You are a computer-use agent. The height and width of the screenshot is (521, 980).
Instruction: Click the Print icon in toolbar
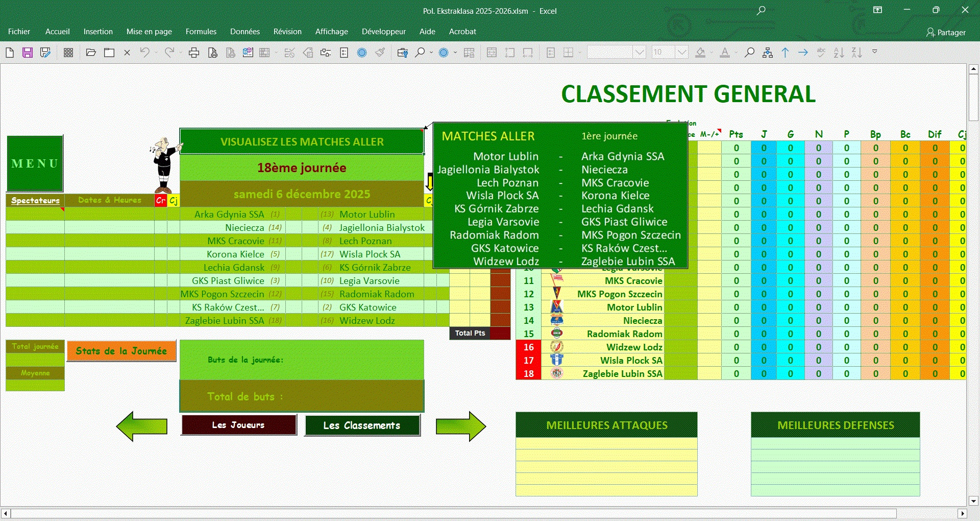click(194, 53)
